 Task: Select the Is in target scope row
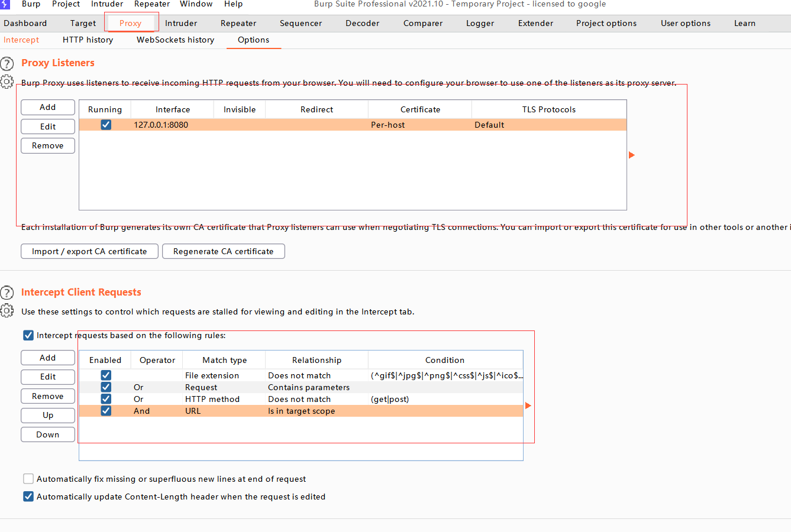pyautogui.click(x=301, y=411)
